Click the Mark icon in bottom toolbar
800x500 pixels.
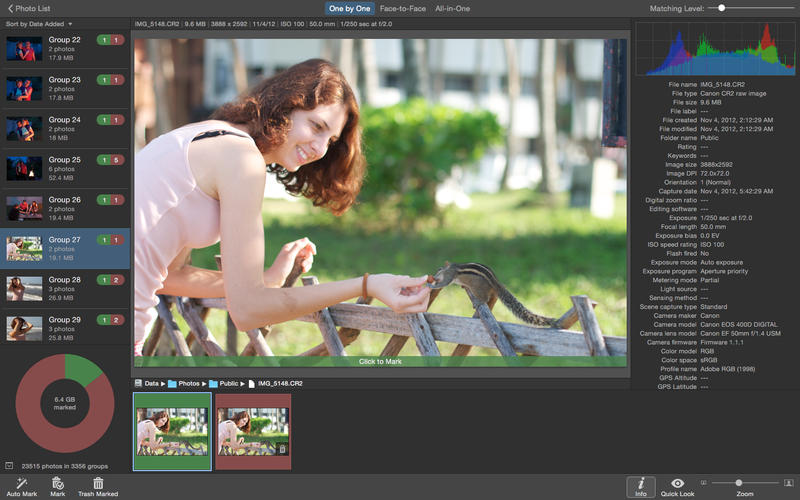click(57, 482)
